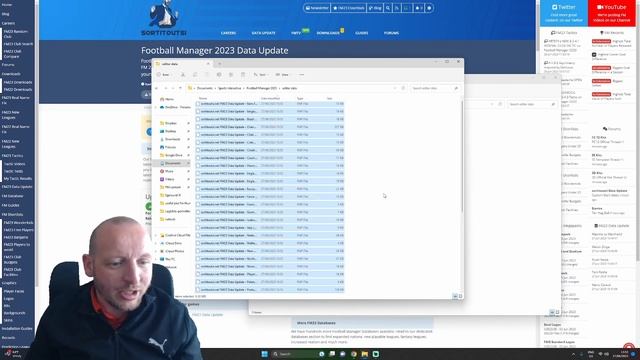Image resolution: width=640 pixels, height=360 pixels.
Task: Click the Rename icon in Explorer toolbar
Action: click(219, 75)
